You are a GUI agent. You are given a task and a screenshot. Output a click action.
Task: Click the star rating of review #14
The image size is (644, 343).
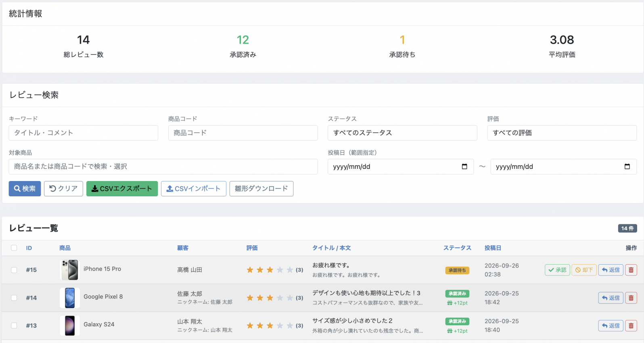click(x=275, y=298)
